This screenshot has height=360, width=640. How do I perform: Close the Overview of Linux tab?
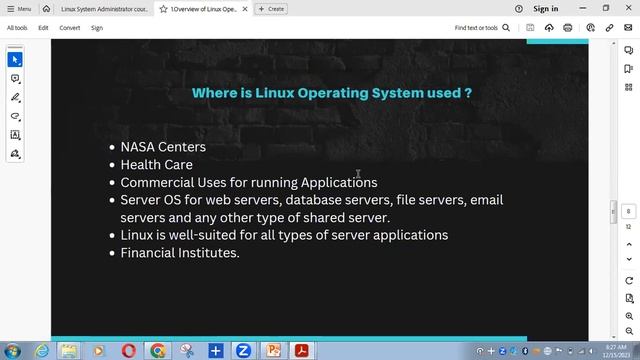tap(245, 9)
